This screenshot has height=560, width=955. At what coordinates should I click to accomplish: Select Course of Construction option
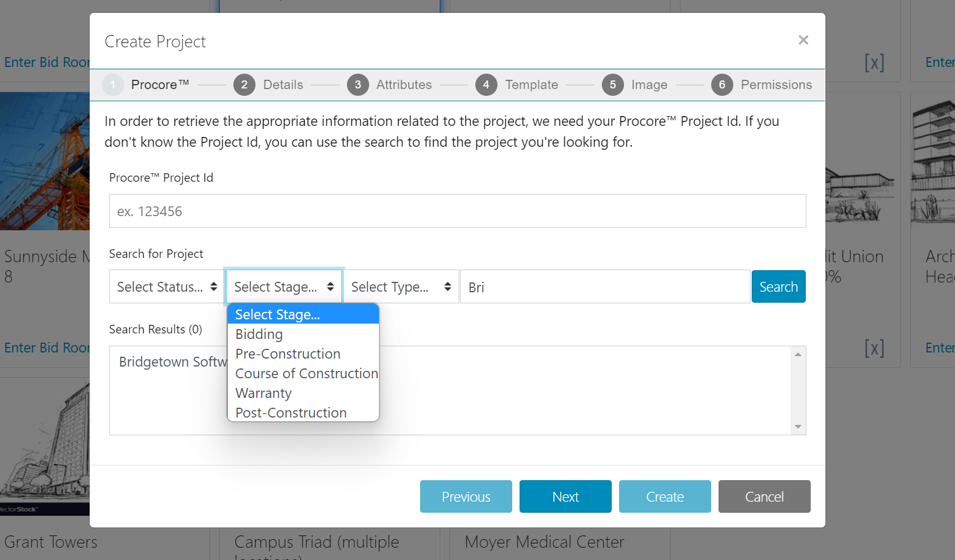[306, 373]
